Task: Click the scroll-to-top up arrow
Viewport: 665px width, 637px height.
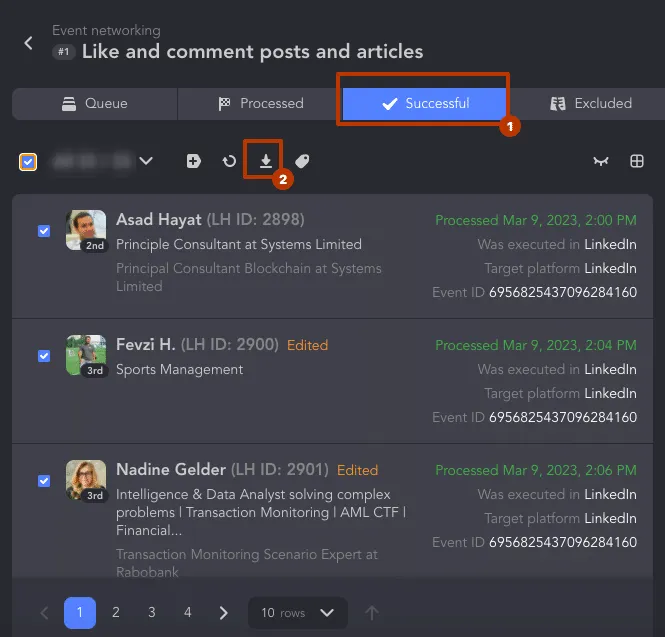Action: click(372, 613)
